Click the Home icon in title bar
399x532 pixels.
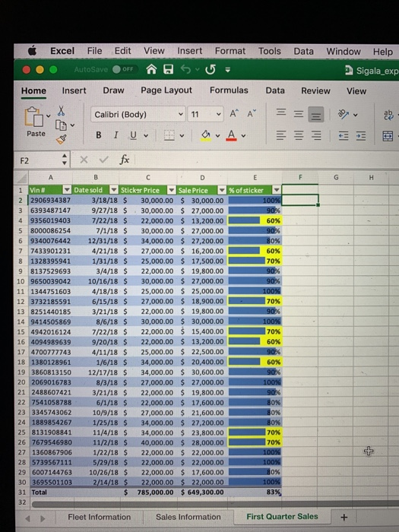coord(151,69)
